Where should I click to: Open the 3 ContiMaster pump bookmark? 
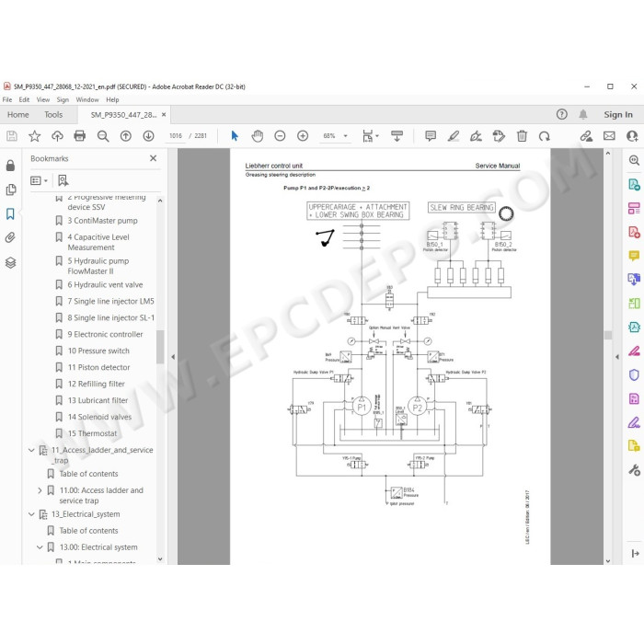[x=102, y=221]
